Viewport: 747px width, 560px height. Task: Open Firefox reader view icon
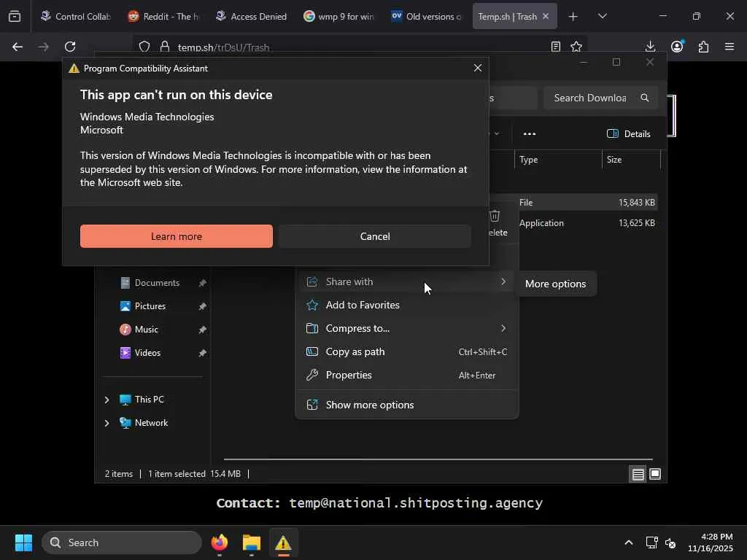tap(555, 47)
